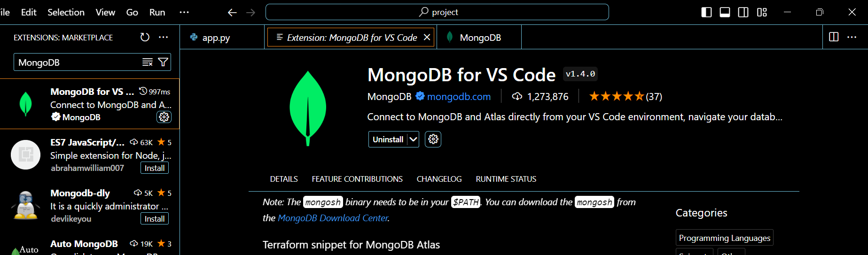The image size is (868, 255).
Task: Click the star rating (37)
Action: tap(626, 97)
